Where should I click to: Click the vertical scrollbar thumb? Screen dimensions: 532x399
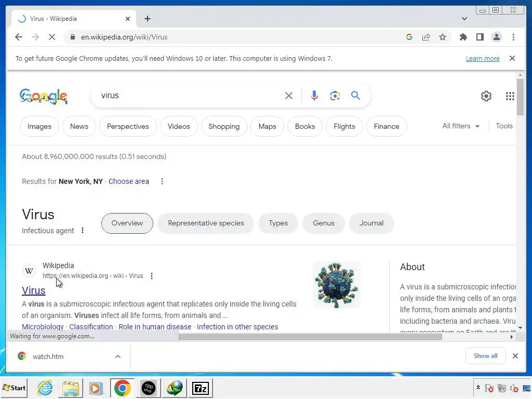(520, 97)
